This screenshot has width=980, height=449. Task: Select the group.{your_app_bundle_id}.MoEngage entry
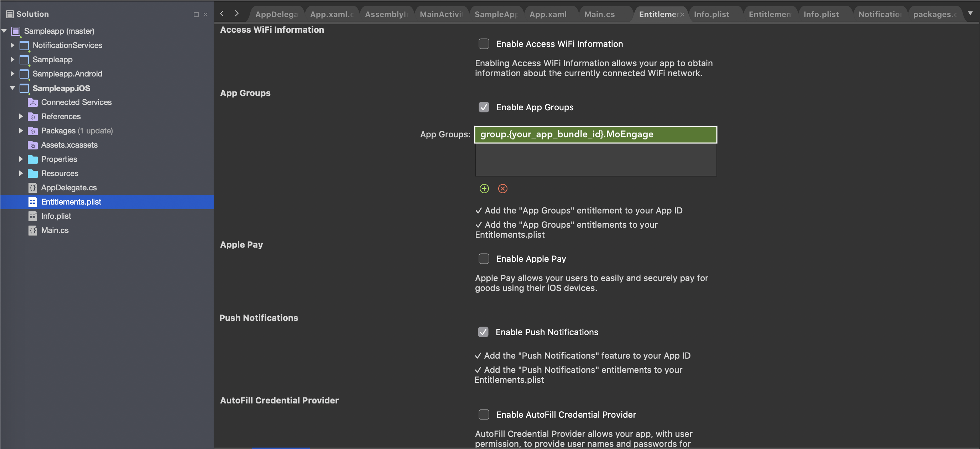point(595,134)
